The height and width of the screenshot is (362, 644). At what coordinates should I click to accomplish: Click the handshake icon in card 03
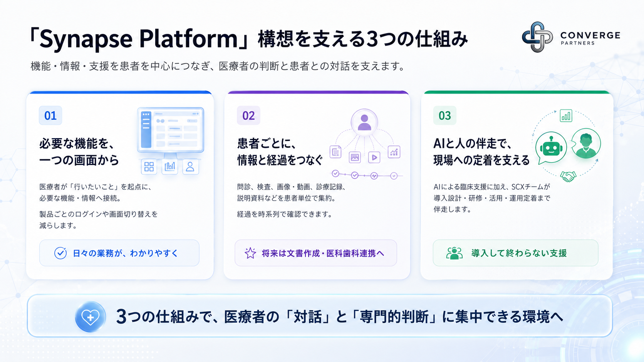click(x=568, y=176)
